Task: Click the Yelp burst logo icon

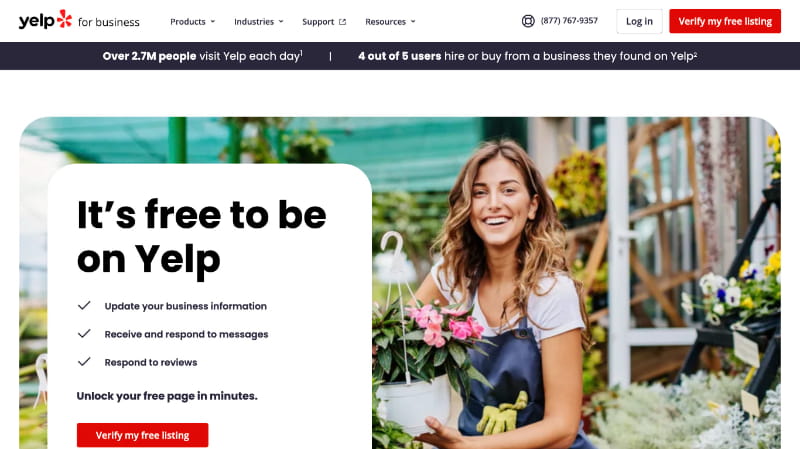Action: point(64,18)
